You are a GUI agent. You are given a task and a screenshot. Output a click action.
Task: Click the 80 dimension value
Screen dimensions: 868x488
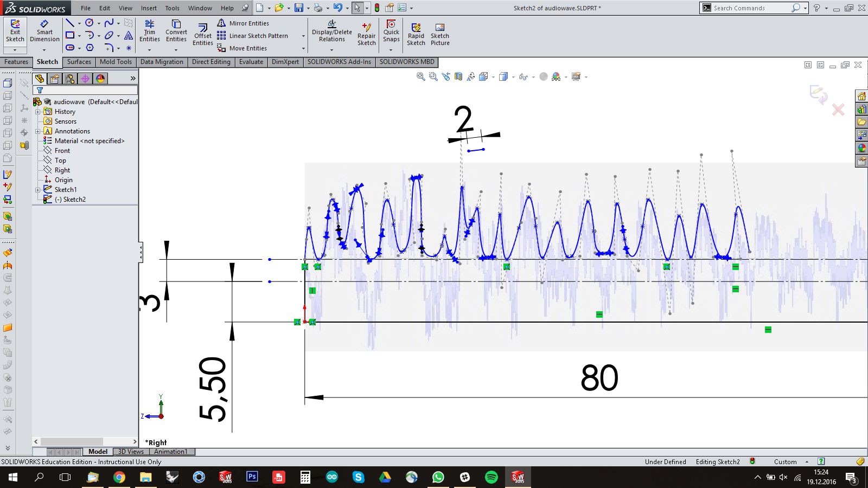point(599,378)
